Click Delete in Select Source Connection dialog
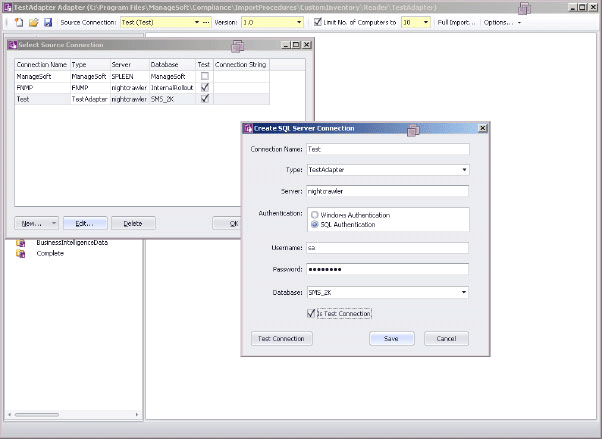This screenshot has width=603, height=440. (x=133, y=223)
